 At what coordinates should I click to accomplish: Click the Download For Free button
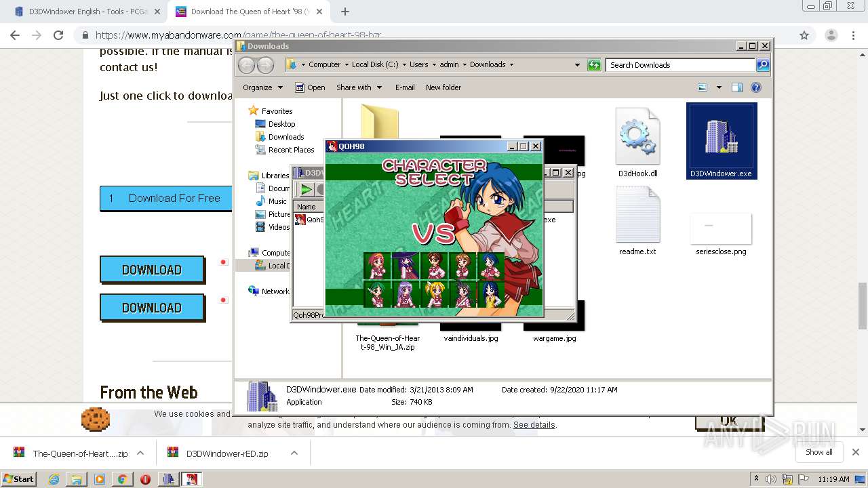tap(166, 198)
